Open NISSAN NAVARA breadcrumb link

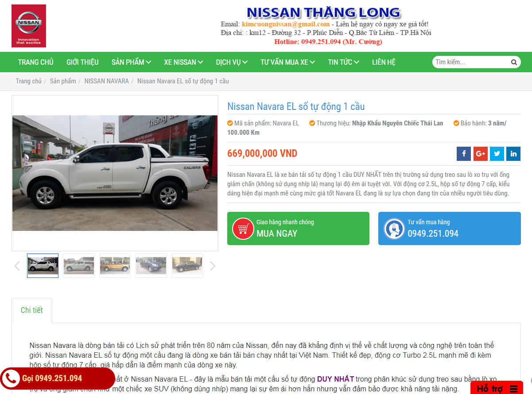point(107,81)
